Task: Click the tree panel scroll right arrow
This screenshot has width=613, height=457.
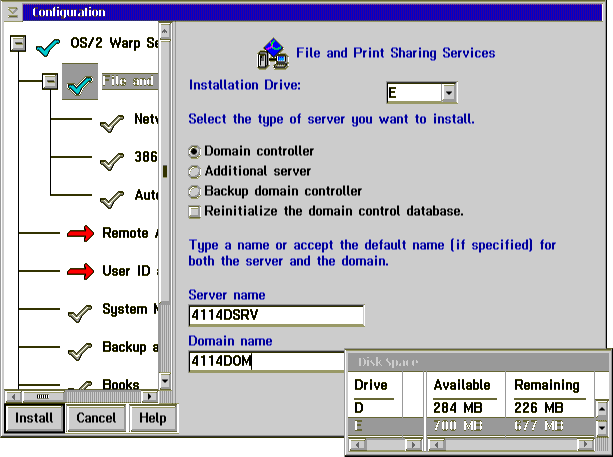Action: click(x=149, y=397)
